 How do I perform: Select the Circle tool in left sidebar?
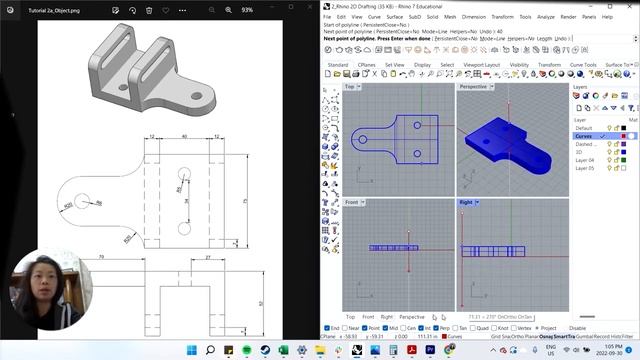[326, 109]
